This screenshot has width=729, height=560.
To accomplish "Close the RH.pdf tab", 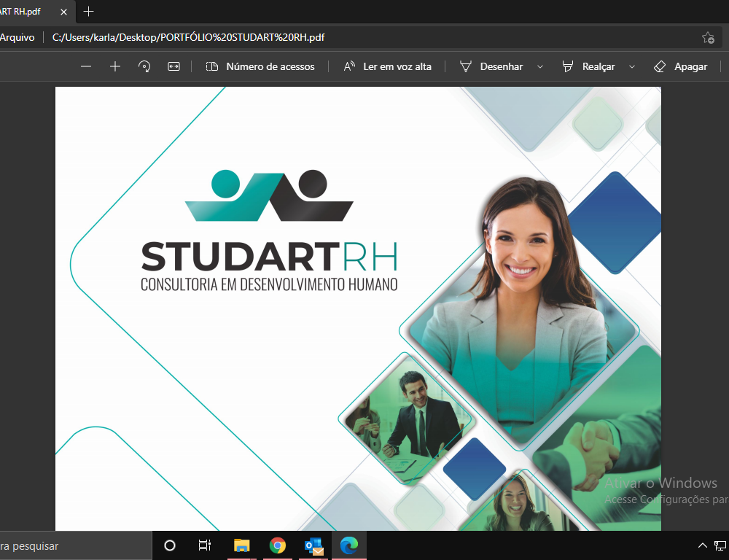I will click(63, 12).
